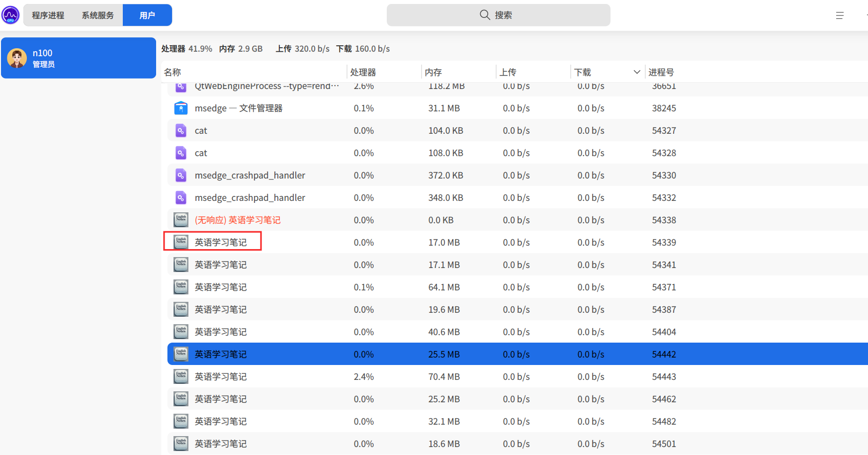Click the msedge 文件管理器 process icon
The width and height of the screenshot is (868, 455).
click(181, 108)
